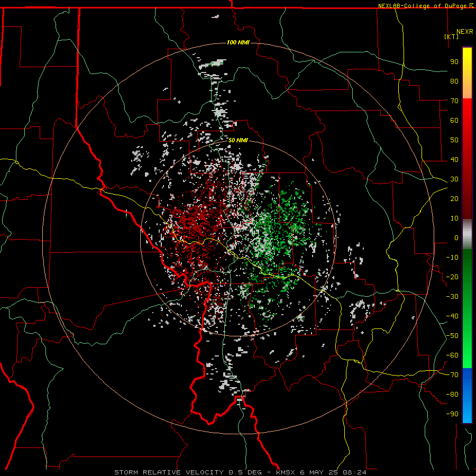Click the 90 value on the velocity scale
The height and width of the screenshot is (476, 476).
click(x=454, y=62)
